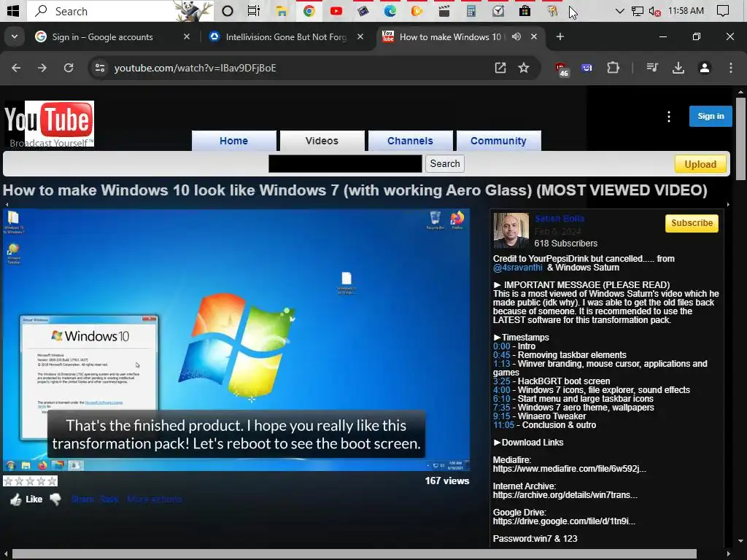Open Microsoft Store from the taskbar

point(525,10)
